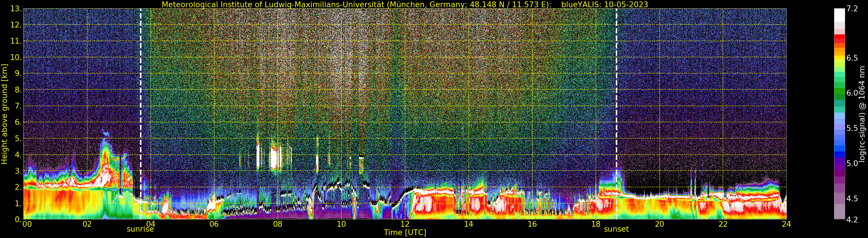Click the dashed white sunrise marker line
Image resolution: width=868 pixels, height=238 pixels.
click(141, 114)
